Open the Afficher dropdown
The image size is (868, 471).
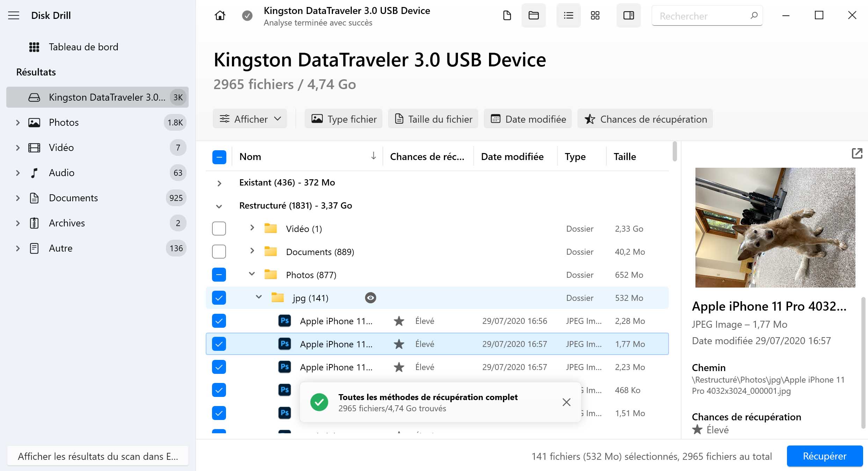(x=250, y=119)
